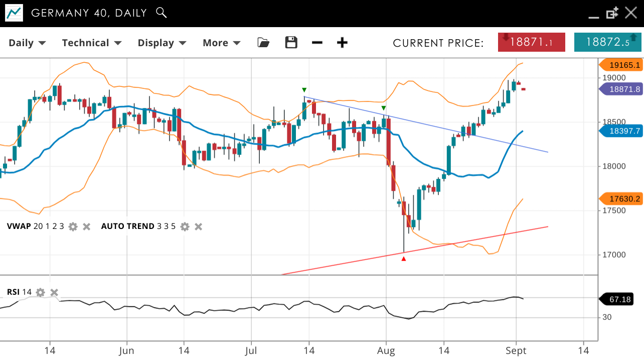Save chart with the floppy disk icon
Screen dimensions: 644x360
pyautogui.click(x=291, y=43)
